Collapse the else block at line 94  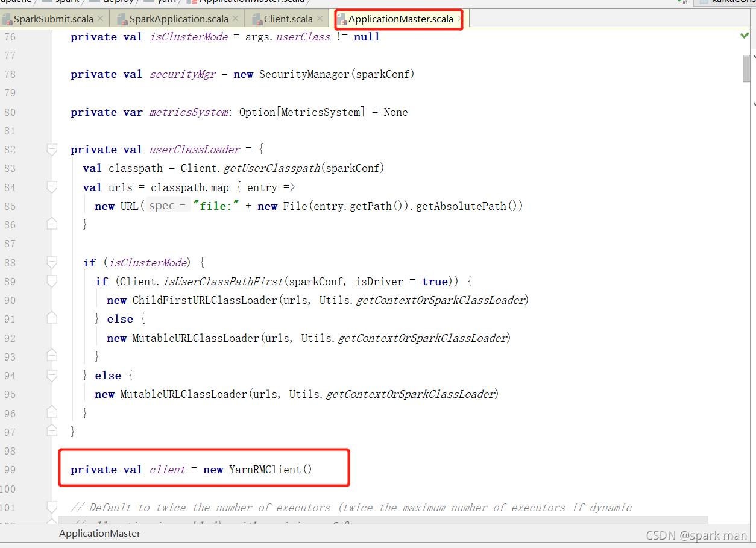[52, 376]
